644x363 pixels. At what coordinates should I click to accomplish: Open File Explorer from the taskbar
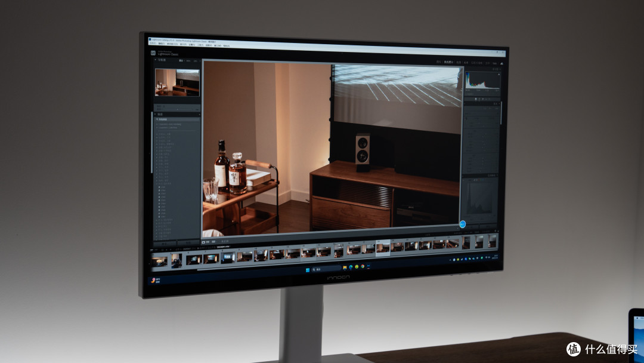pyautogui.click(x=345, y=267)
